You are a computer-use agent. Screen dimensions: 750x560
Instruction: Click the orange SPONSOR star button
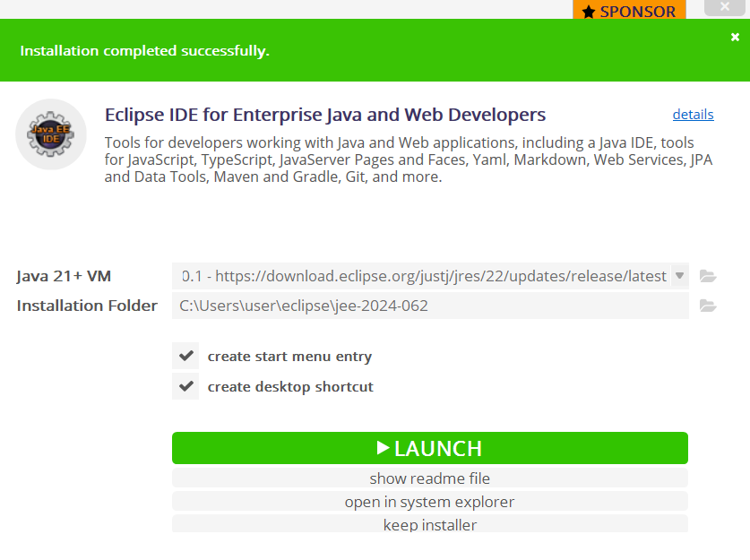[629, 10]
